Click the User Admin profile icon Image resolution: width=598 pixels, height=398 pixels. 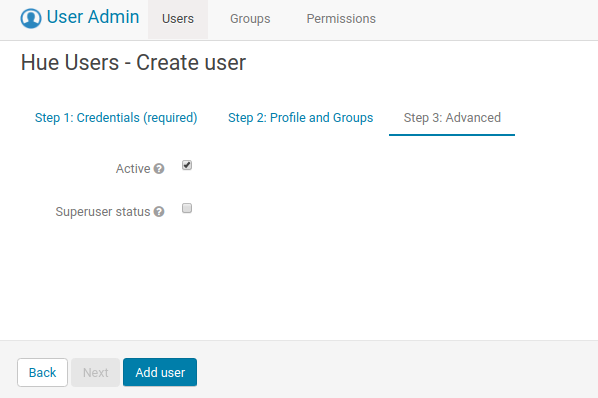click(x=31, y=18)
